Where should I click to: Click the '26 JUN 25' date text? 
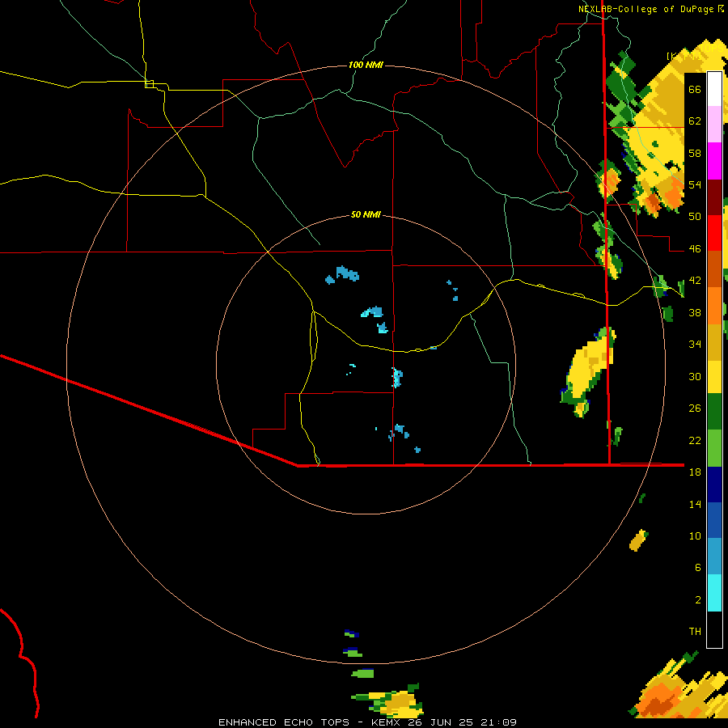(x=441, y=722)
